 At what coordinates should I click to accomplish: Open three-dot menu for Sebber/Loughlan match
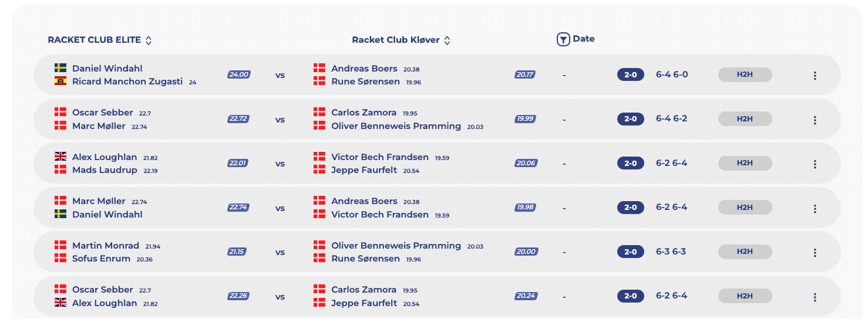815,297
